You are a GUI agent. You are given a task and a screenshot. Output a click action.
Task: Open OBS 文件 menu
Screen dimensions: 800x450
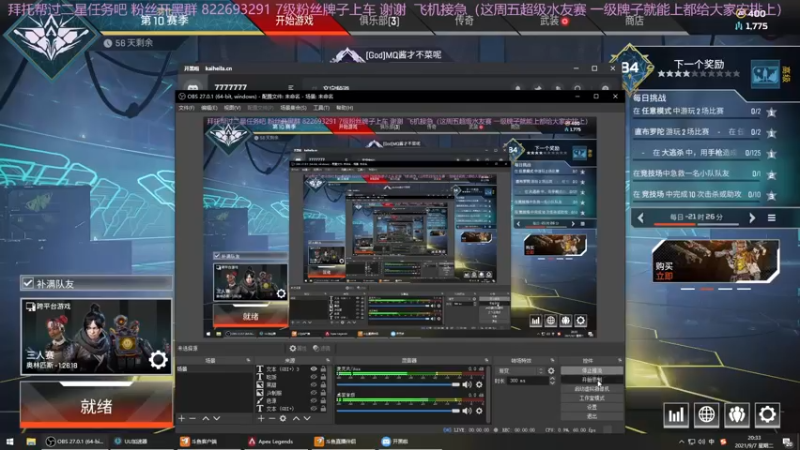[x=186, y=108]
